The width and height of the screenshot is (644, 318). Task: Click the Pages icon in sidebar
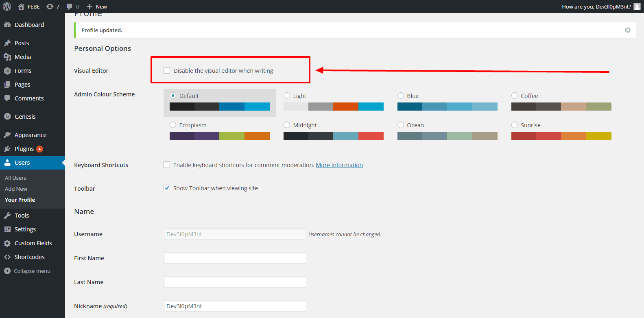click(7, 85)
